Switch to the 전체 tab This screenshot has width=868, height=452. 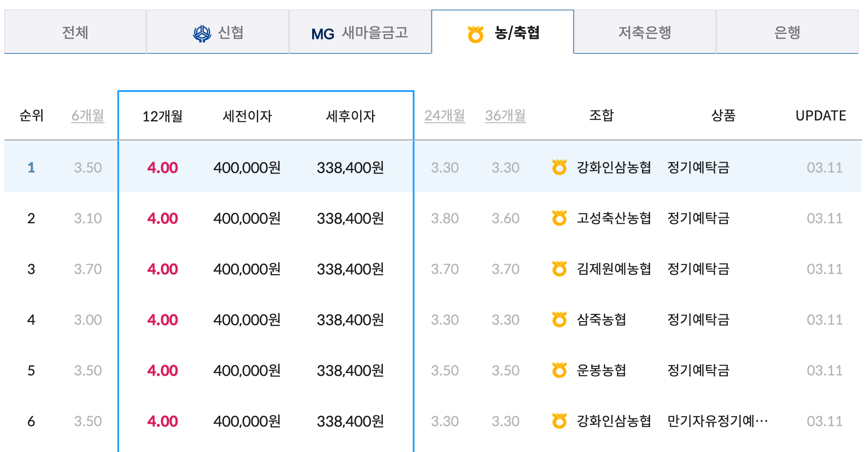coord(74,32)
